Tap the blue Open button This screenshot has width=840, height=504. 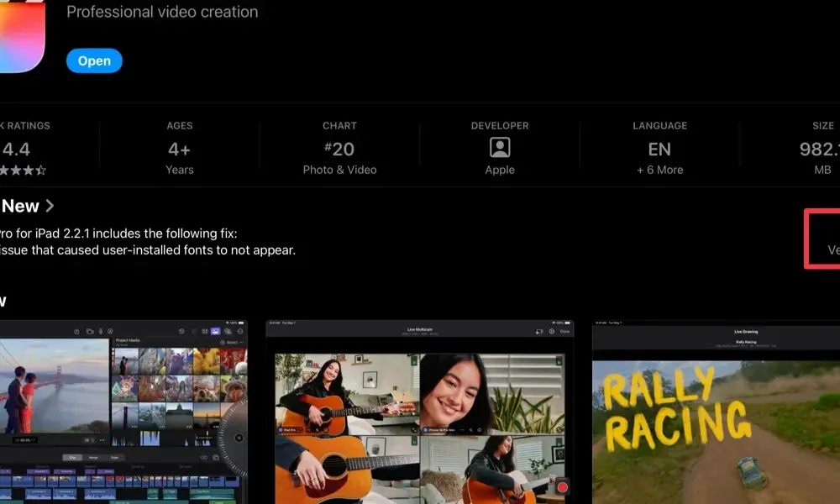pyautogui.click(x=94, y=60)
